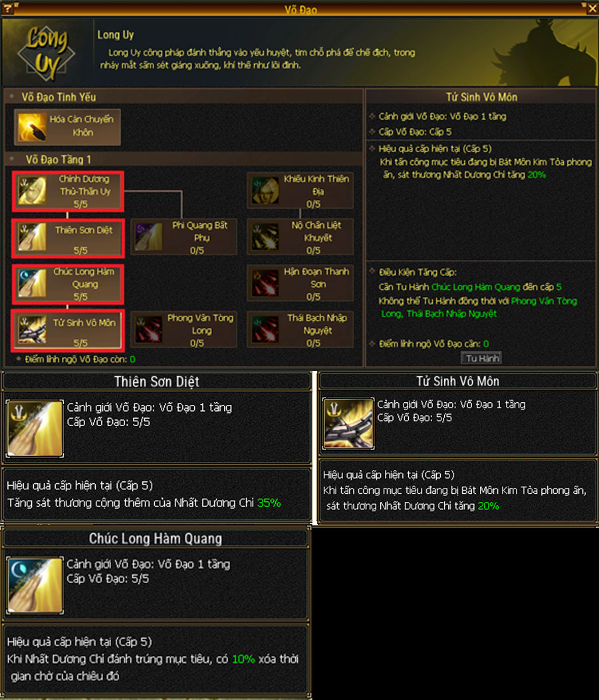Click the Chúc Long Hàm Quang skill node

pyautogui.click(x=68, y=284)
